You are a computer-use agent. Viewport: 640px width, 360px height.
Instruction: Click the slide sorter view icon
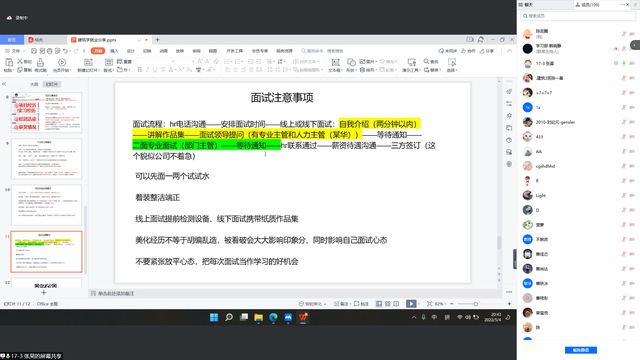pyautogui.click(x=388, y=304)
